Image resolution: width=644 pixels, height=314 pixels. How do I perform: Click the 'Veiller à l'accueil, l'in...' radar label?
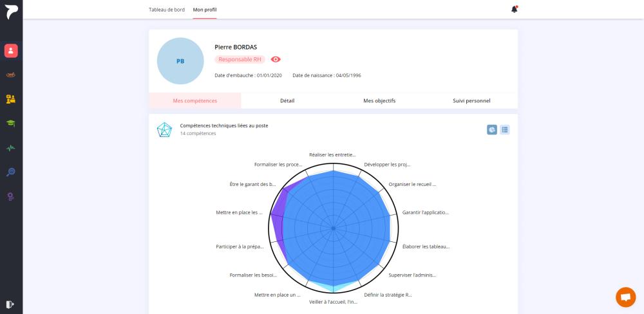pos(333,302)
